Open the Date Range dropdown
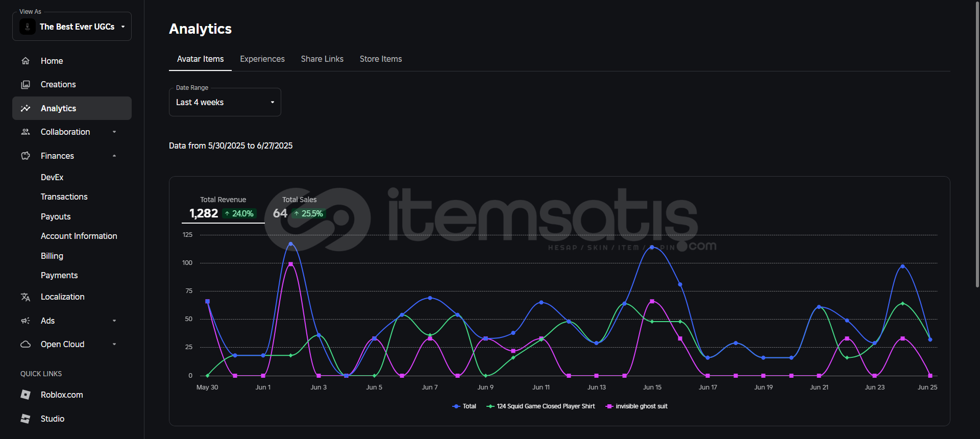Image resolution: width=980 pixels, height=439 pixels. 225,102
